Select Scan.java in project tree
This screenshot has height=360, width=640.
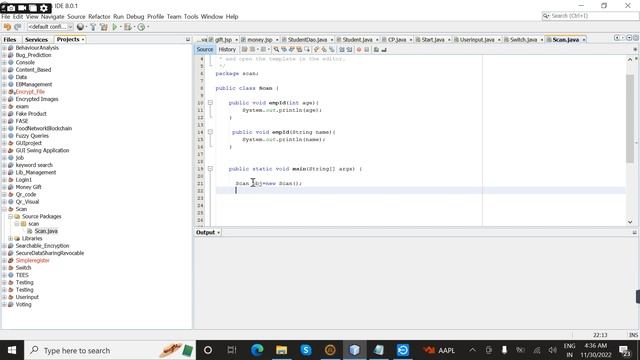coord(46,231)
